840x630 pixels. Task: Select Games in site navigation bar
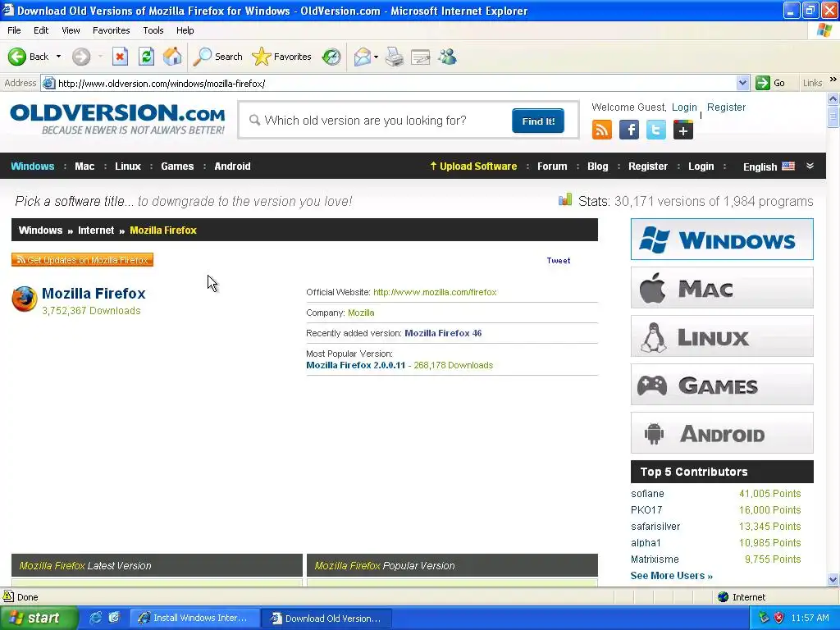[177, 166]
